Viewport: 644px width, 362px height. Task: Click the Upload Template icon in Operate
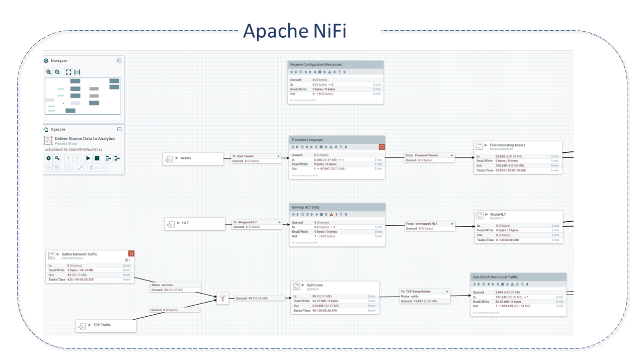tap(117, 158)
